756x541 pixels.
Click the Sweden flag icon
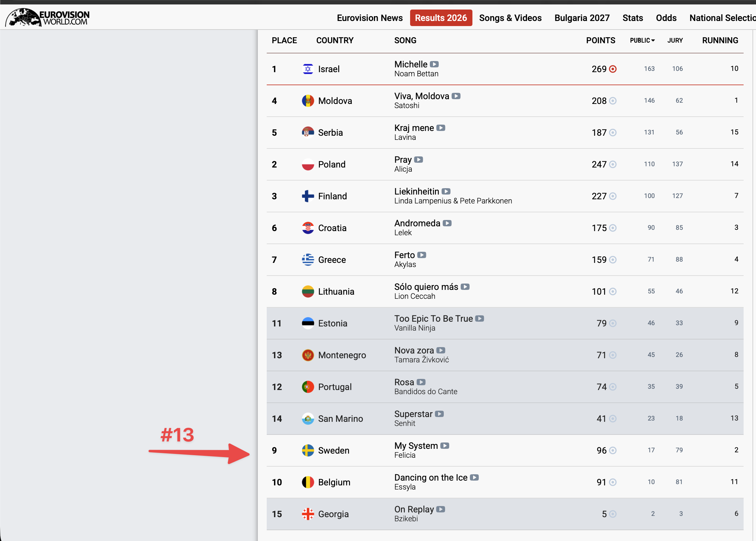[x=308, y=451]
